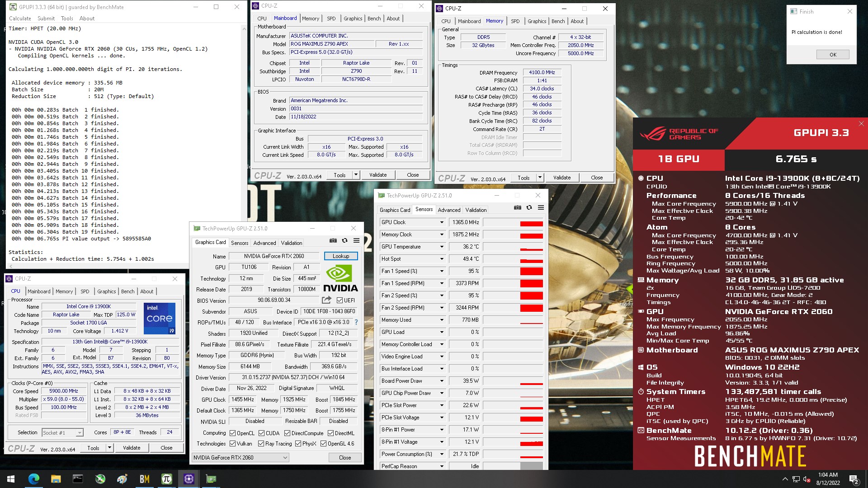Open hamburger menu in GPU-Z Graphics Card window

tap(356, 240)
